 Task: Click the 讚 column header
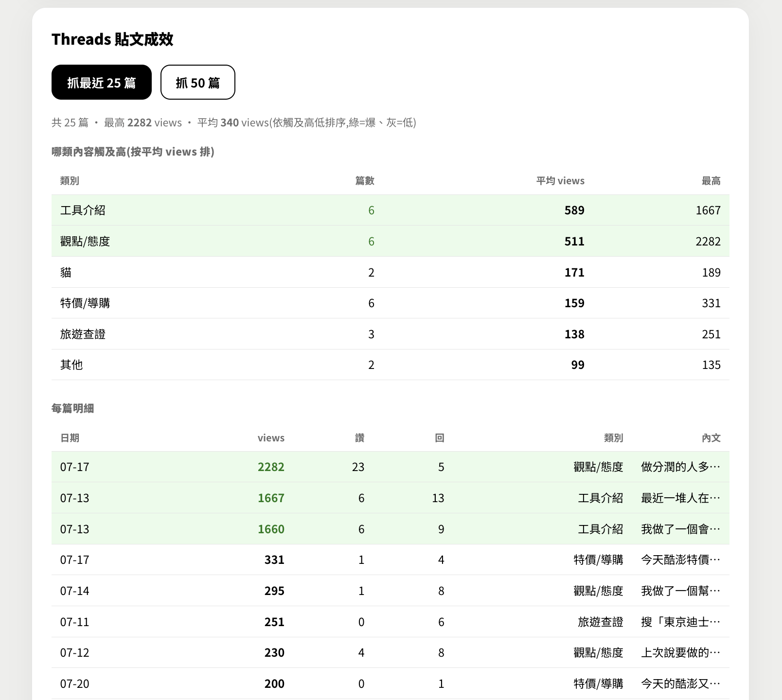360,438
